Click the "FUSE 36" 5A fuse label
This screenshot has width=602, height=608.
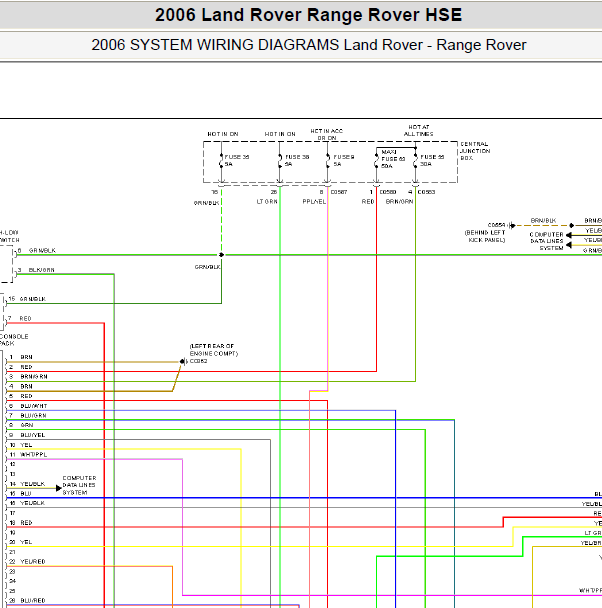tap(236, 161)
